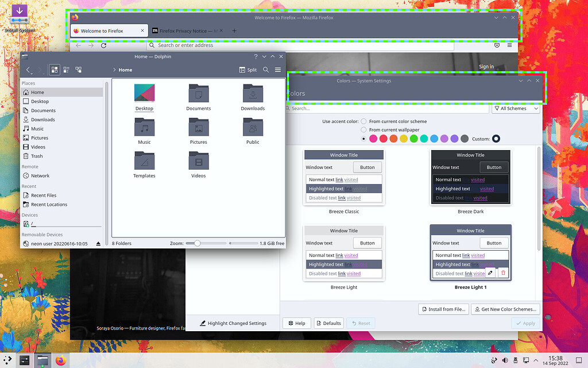Open the search in Dolphin toolbar
This screenshot has width=588, height=368.
click(265, 69)
